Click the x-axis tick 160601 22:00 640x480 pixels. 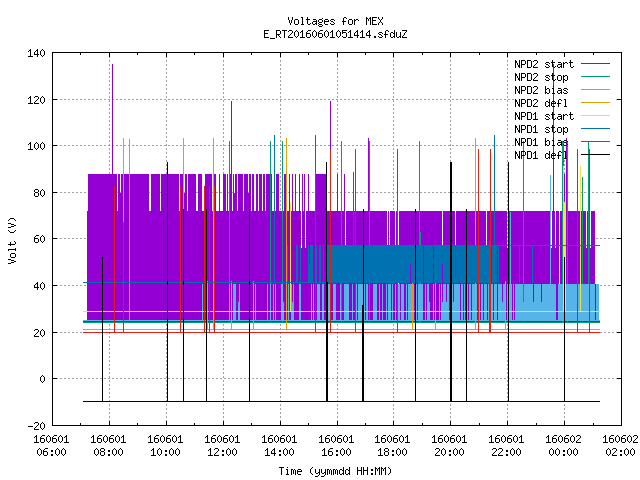[507, 446]
